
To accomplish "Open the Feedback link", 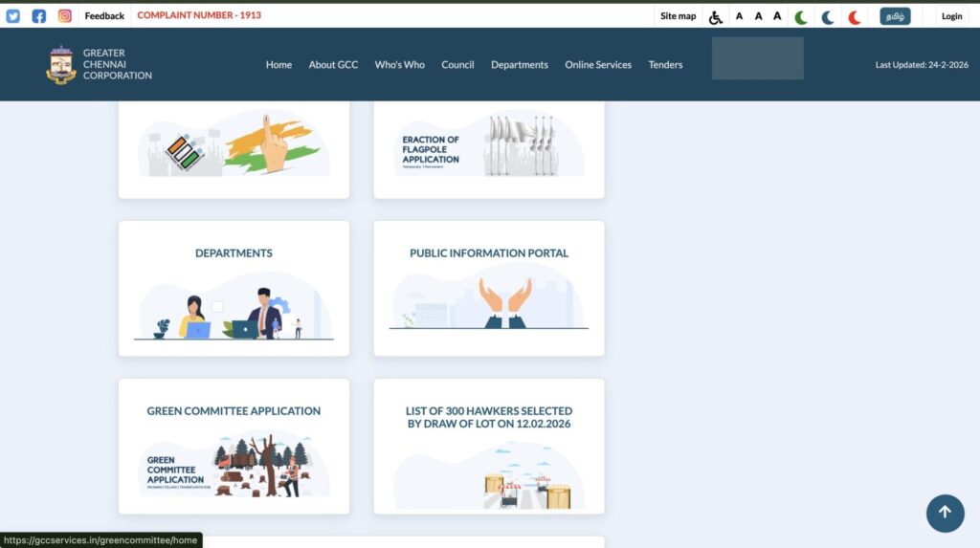I will point(104,16).
